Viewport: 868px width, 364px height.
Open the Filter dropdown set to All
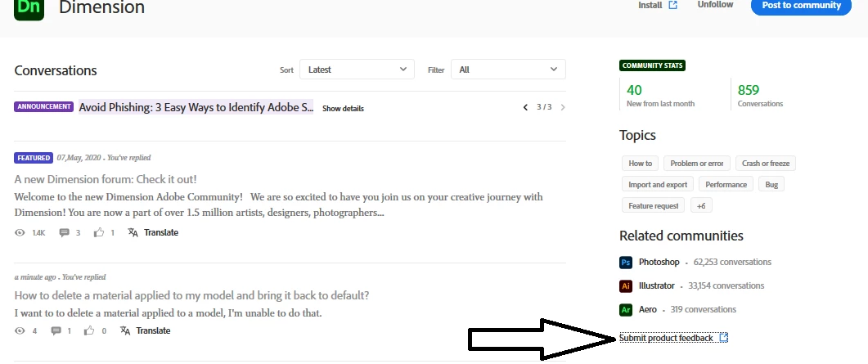[508, 70]
